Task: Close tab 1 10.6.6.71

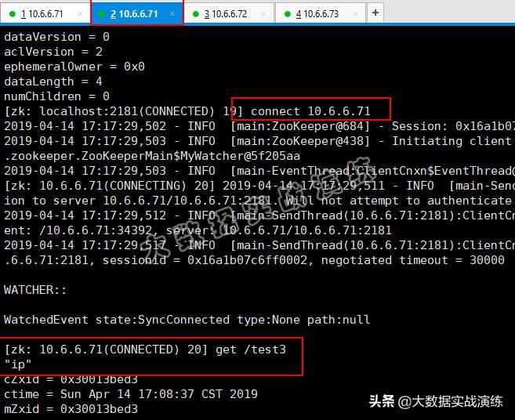Action: [80, 14]
